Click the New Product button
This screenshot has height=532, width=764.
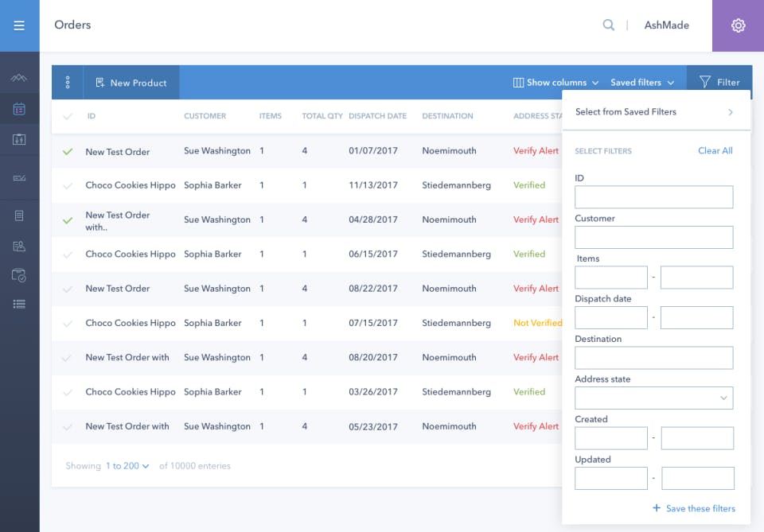coord(131,82)
